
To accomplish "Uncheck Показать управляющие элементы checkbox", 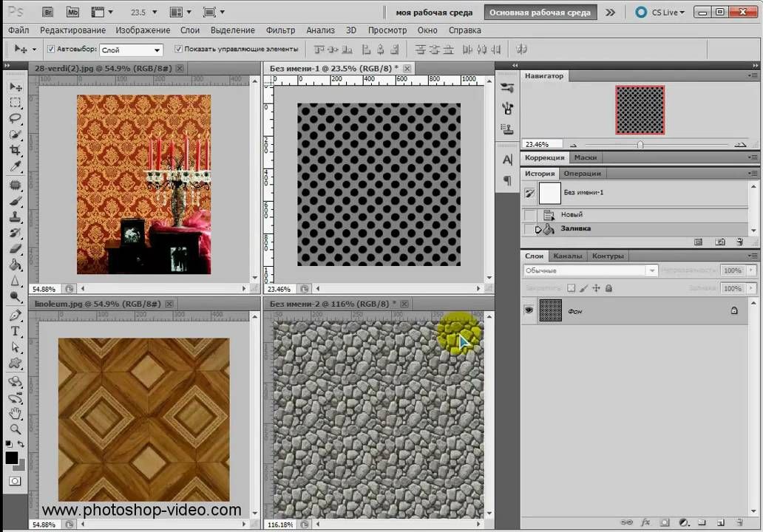I will pos(178,50).
